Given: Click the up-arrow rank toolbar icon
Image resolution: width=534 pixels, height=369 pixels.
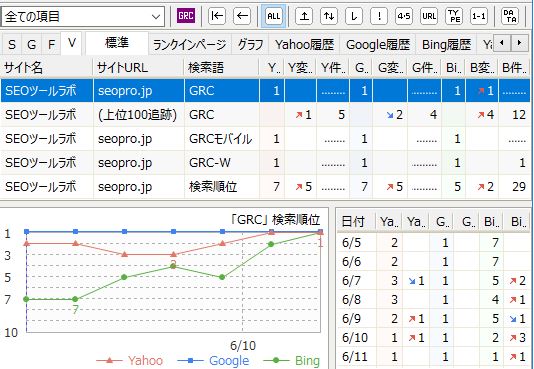Looking at the screenshot, I should pos(304,16).
